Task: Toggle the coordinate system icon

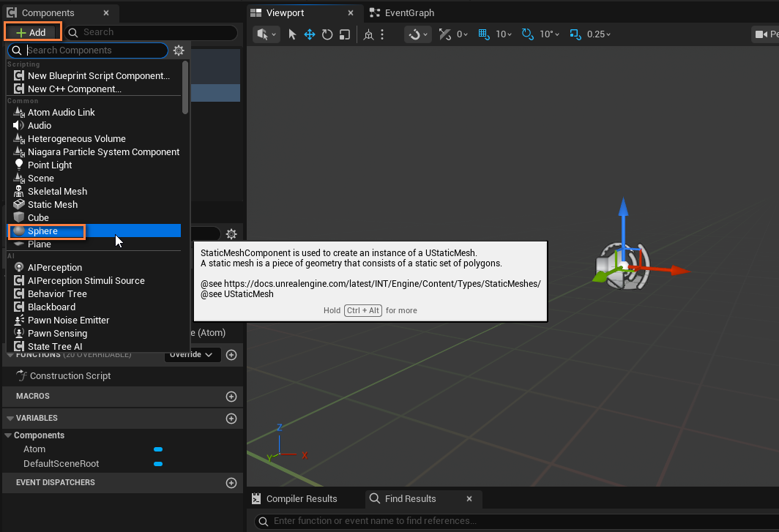Action: (x=369, y=34)
